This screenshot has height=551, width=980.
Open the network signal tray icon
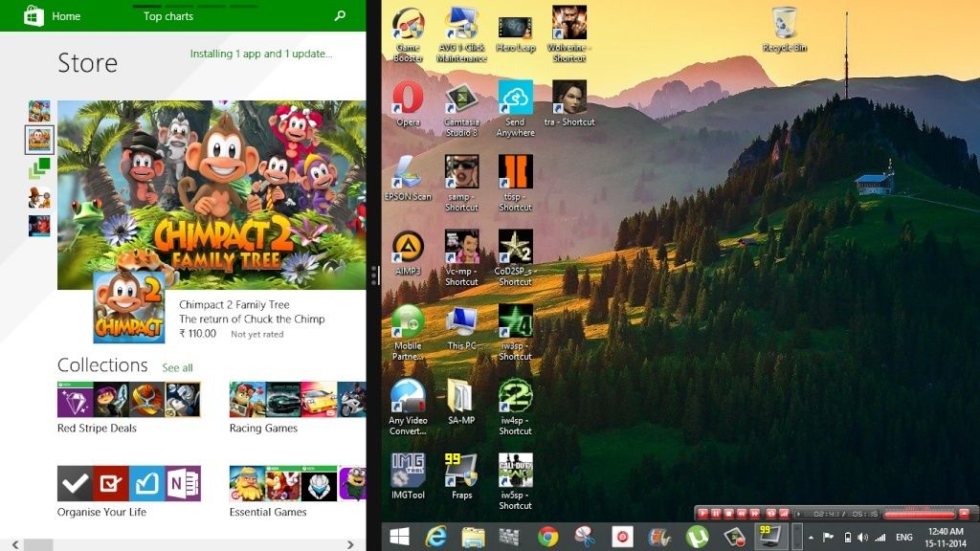(x=880, y=538)
